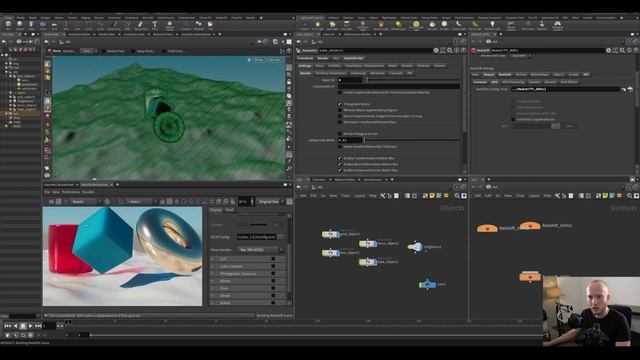The width and height of the screenshot is (640, 360).
Task: Toggle Create Cryptomatte Material IDs checkbox
Action: (340, 93)
